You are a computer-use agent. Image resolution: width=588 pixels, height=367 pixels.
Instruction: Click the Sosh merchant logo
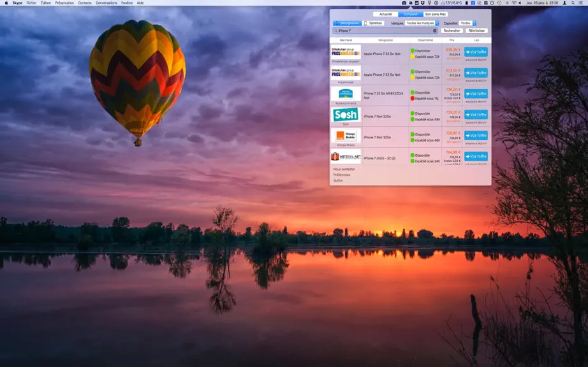pos(346,115)
